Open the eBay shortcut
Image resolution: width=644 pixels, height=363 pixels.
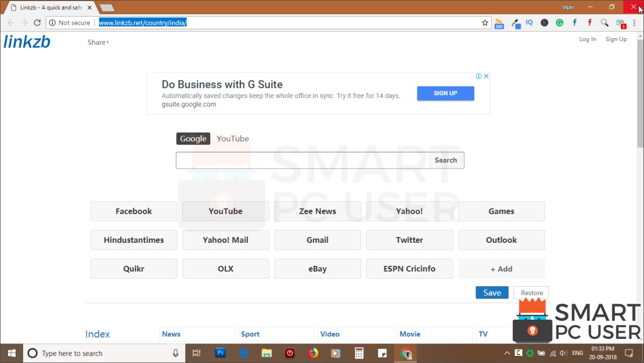click(317, 268)
